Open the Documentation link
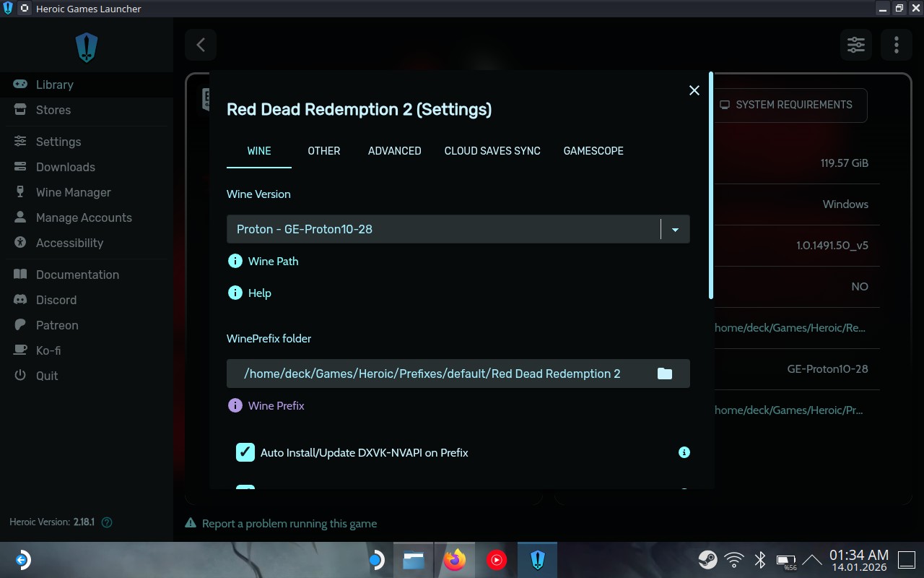The image size is (924, 578). 87,275
